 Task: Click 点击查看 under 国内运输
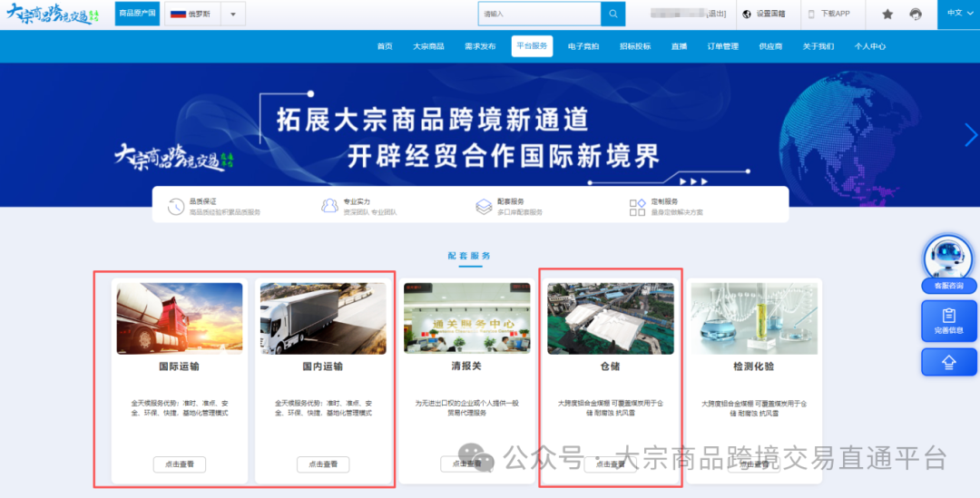(x=323, y=464)
